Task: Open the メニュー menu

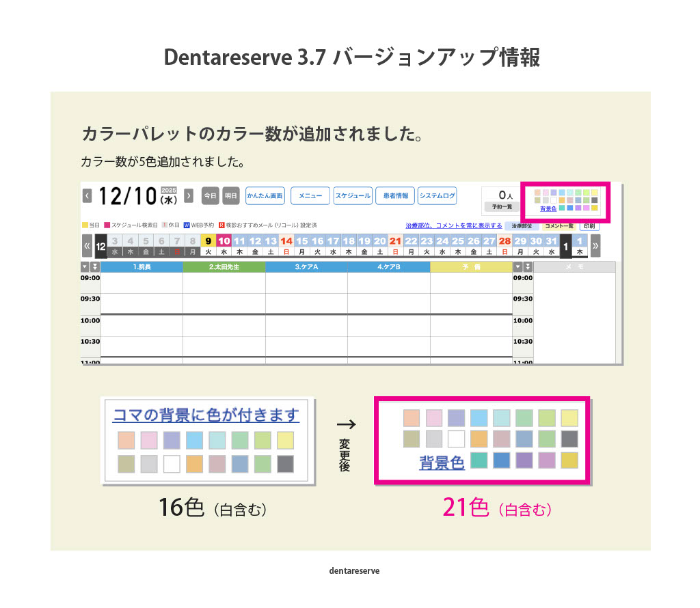Action: point(310,196)
